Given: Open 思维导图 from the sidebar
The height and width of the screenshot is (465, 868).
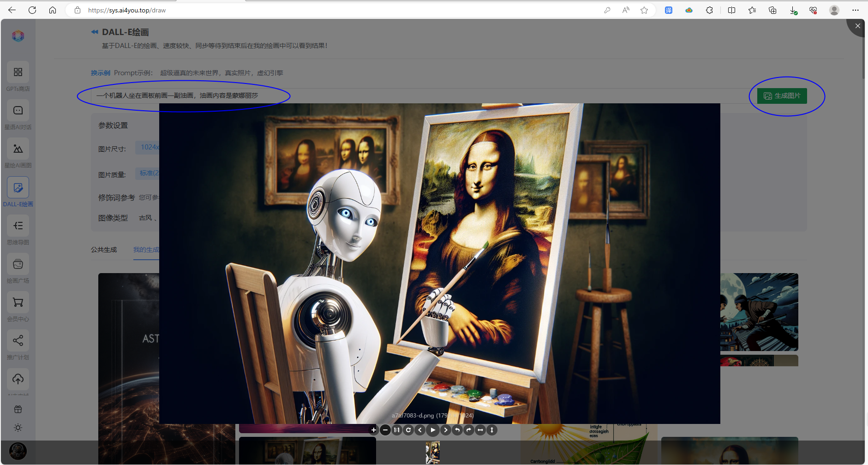Looking at the screenshot, I should point(18,230).
